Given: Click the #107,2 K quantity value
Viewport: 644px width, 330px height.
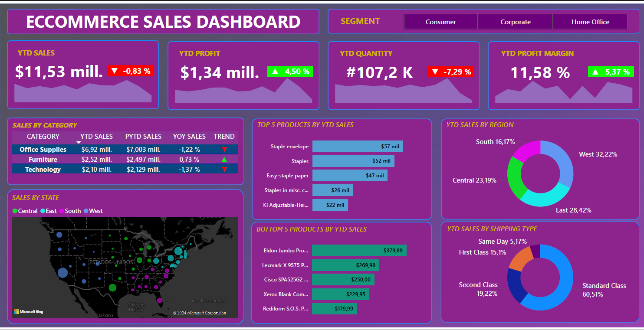Looking at the screenshot, I should click(x=380, y=72).
